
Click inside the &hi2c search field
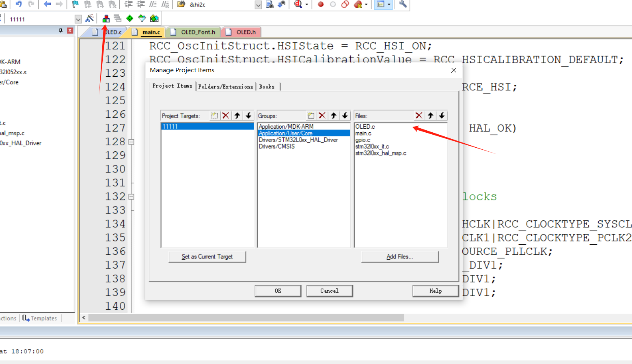point(219,4)
